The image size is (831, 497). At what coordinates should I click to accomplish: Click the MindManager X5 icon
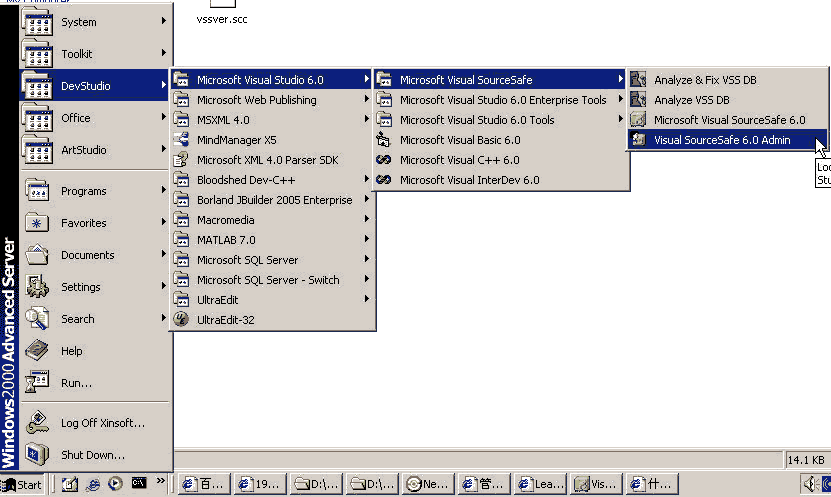tap(181, 140)
